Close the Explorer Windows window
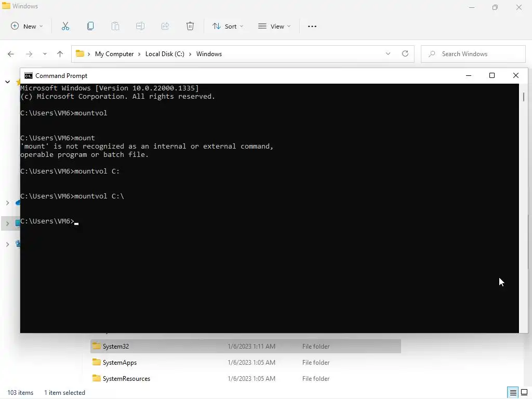This screenshot has width=532, height=399. (x=519, y=7)
